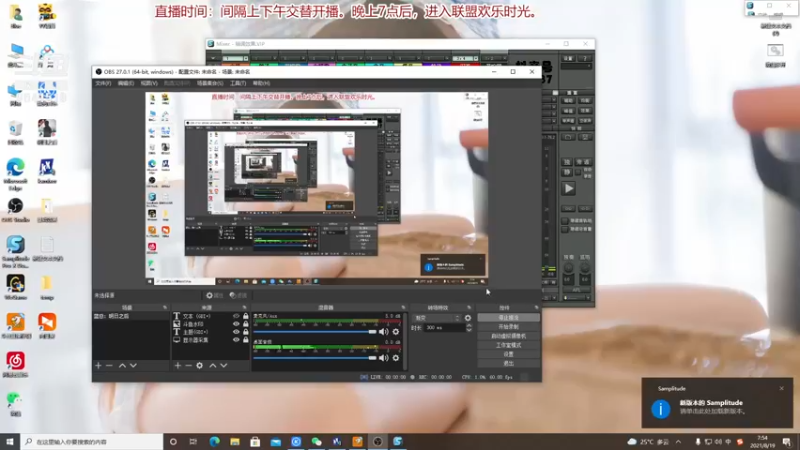Toggle visibility of 斗鱼水印 source
Viewport: 800px width, 450px height.
pos(236,324)
